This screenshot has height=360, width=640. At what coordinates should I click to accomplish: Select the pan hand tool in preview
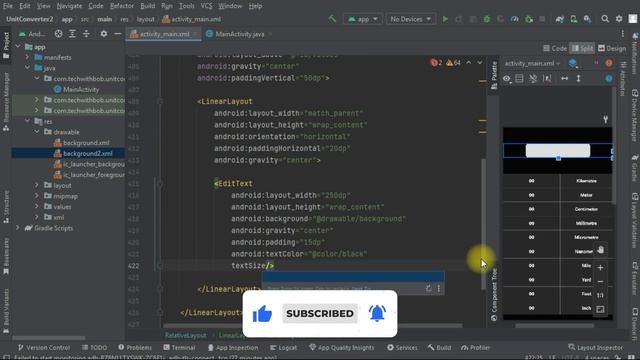pos(600,250)
